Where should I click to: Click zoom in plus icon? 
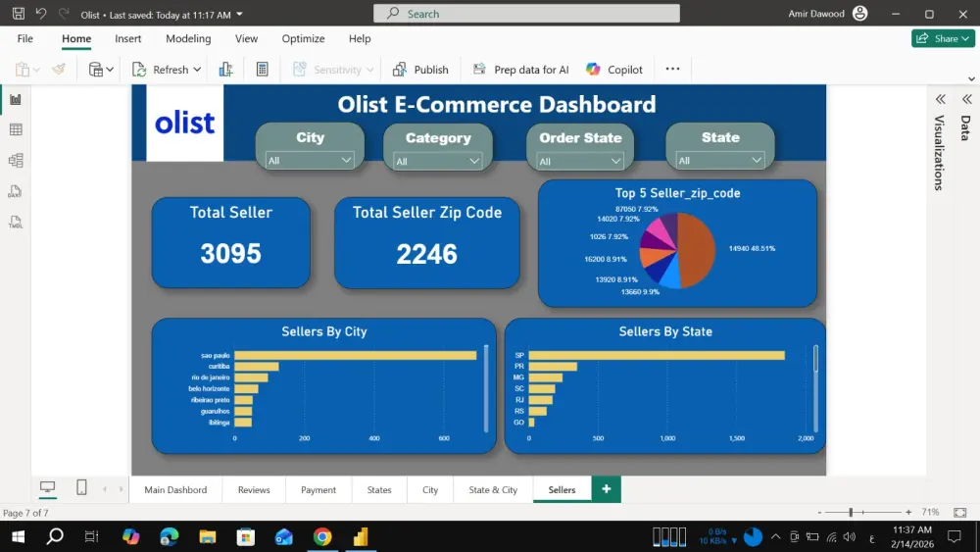pyautogui.click(x=908, y=513)
